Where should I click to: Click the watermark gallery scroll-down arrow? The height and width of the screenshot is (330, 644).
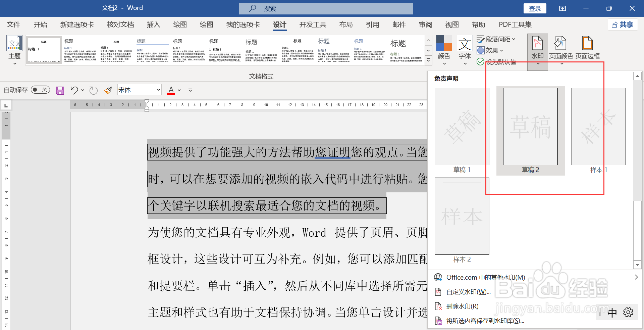coord(637,265)
